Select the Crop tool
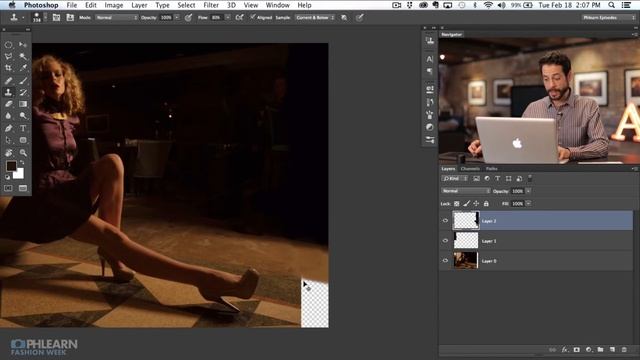This screenshot has height=360, width=640. pyautogui.click(x=9, y=68)
